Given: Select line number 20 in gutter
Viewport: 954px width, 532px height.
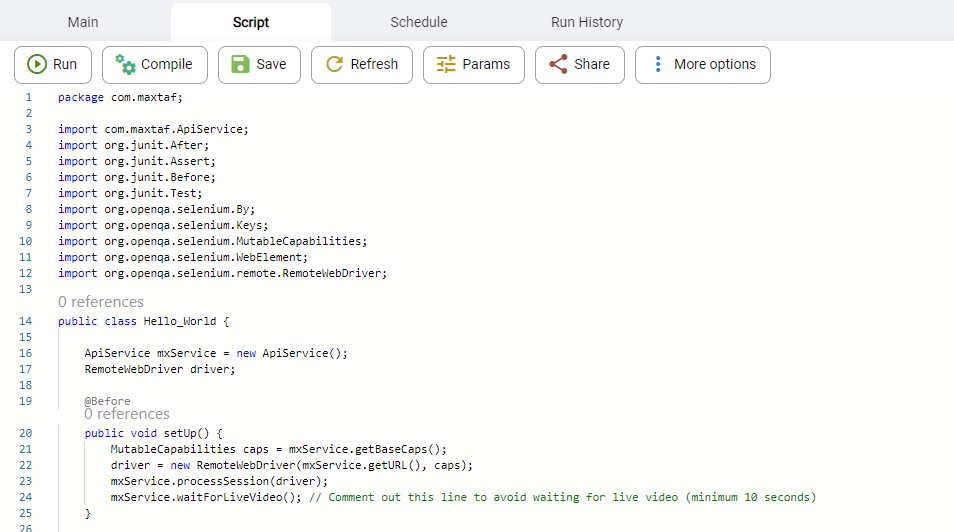Looking at the screenshot, I should pos(26,433).
